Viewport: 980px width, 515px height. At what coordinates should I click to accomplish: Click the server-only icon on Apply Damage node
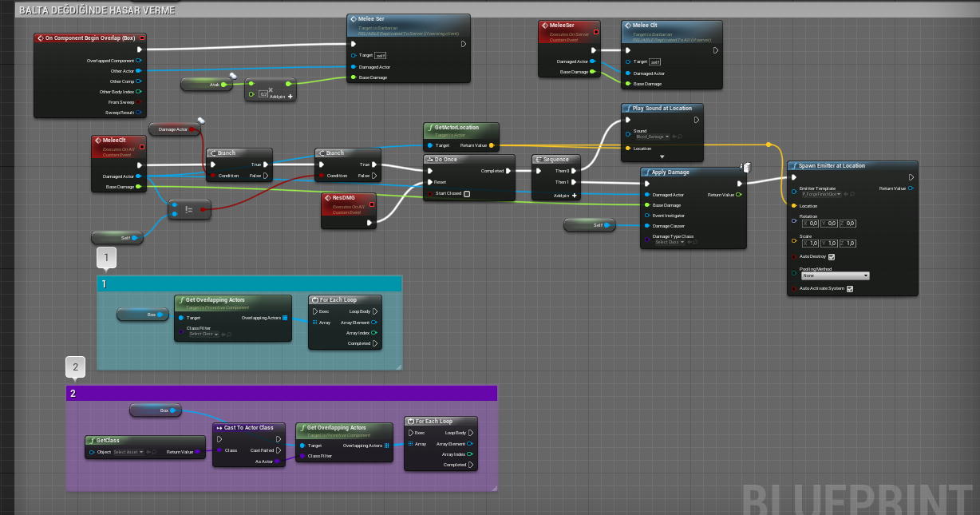[x=746, y=167]
